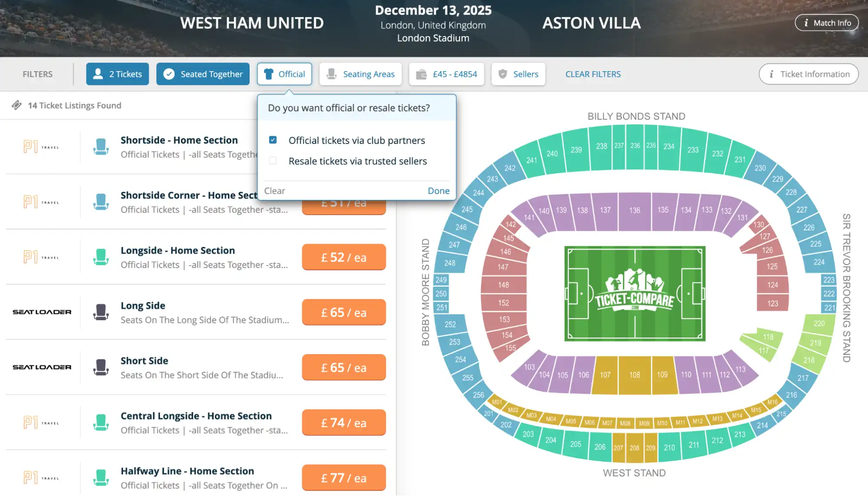Click CLEAR FILTERS to reset filters
The height and width of the screenshot is (496, 868).
(x=593, y=74)
